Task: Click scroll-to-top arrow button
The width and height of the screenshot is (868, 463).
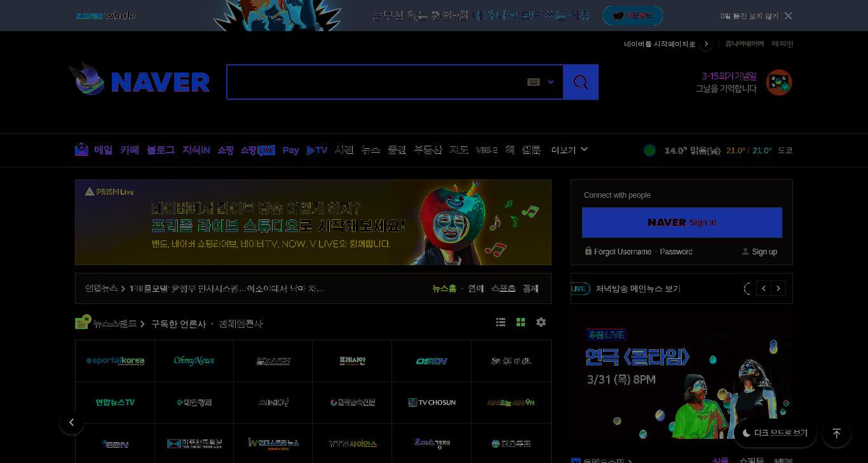Action: [x=836, y=433]
